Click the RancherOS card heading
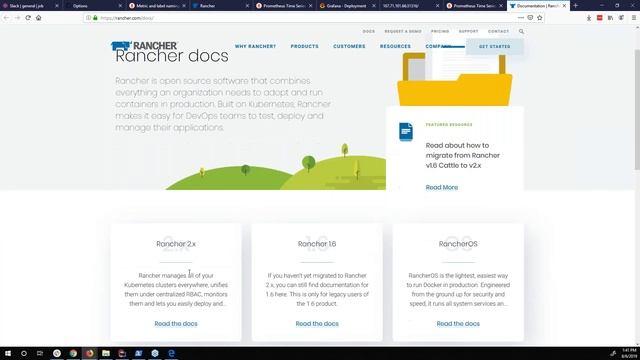 pos(458,244)
